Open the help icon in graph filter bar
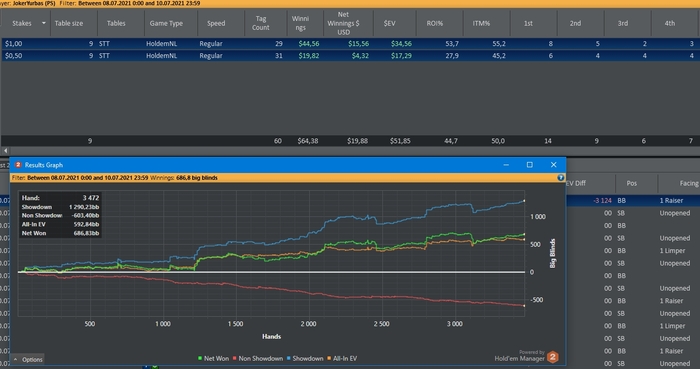Image resolution: width=700 pixels, height=369 pixels. [x=561, y=178]
